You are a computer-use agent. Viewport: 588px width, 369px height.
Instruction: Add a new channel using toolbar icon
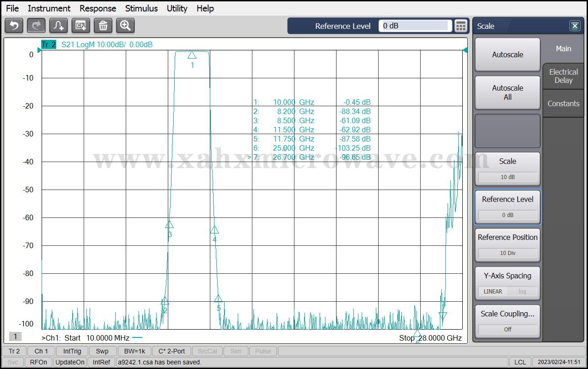coord(81,26)
